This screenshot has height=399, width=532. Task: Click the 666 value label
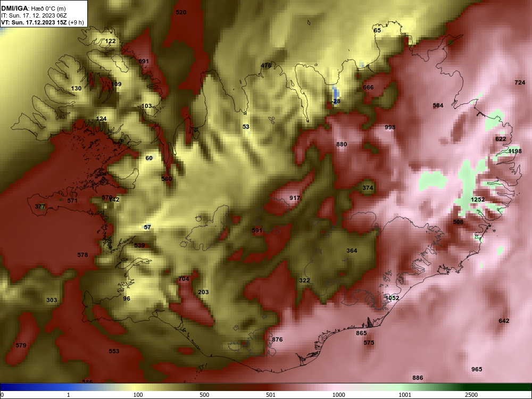coord(369,87)
